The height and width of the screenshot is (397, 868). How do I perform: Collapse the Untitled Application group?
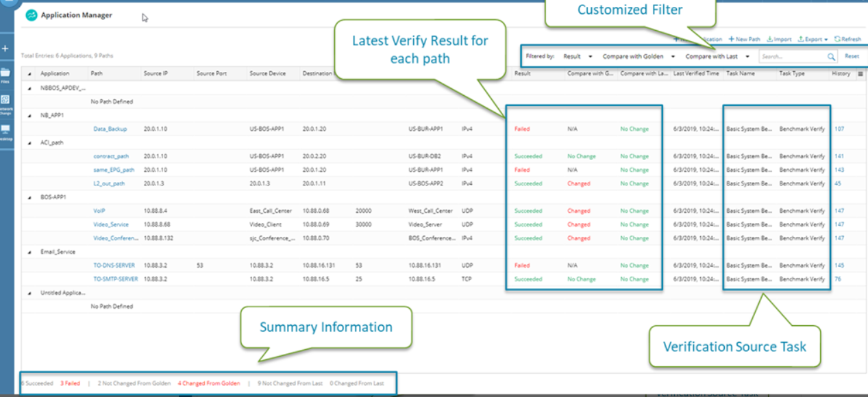tap(29, 293)
